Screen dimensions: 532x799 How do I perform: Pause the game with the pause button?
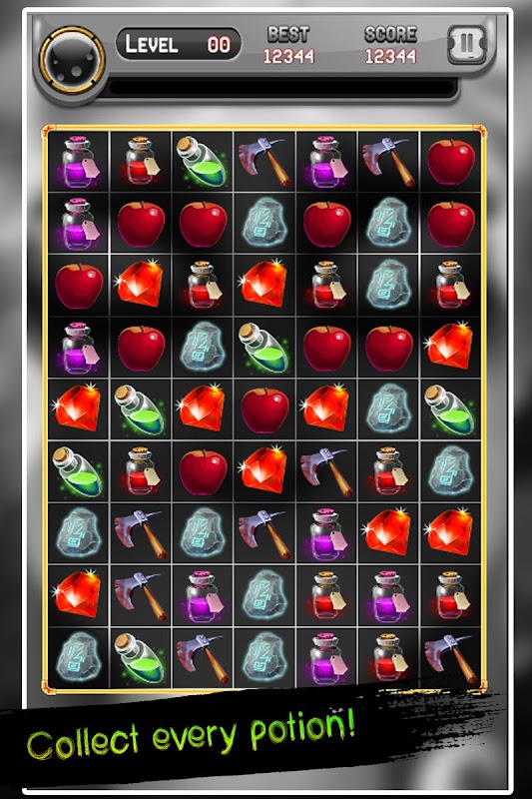pyautogui.click(x=467, y=44)
